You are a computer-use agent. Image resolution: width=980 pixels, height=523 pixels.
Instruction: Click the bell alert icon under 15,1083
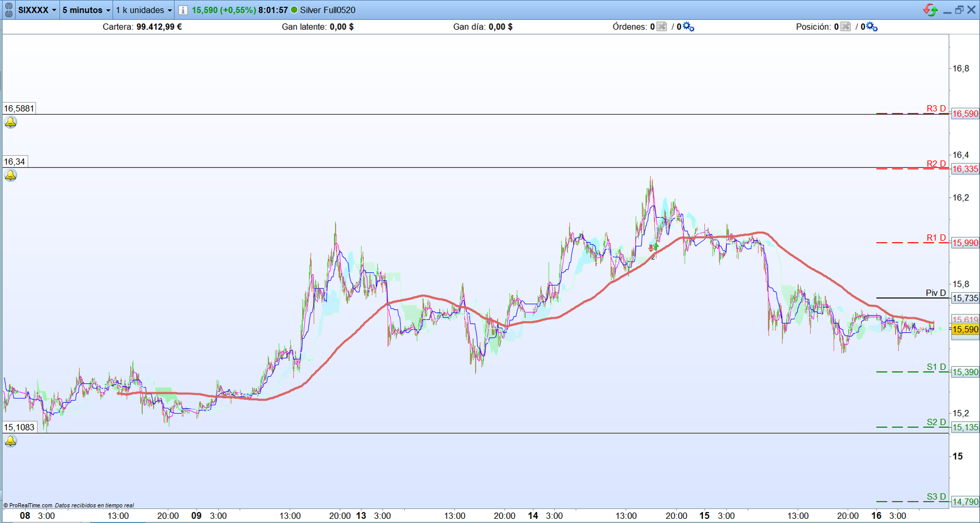click(x=10, y=441)
